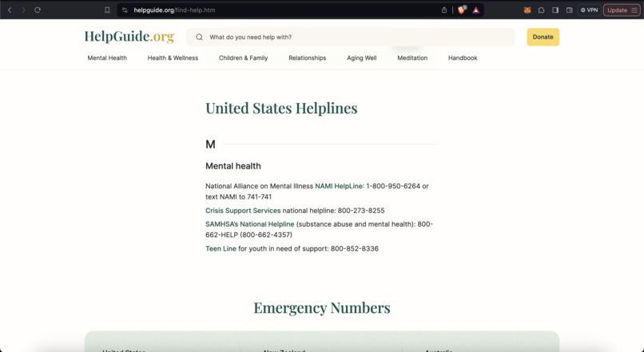Open Brave Shields lion icon
The image size is (644, 352).
tap(462, 10)
